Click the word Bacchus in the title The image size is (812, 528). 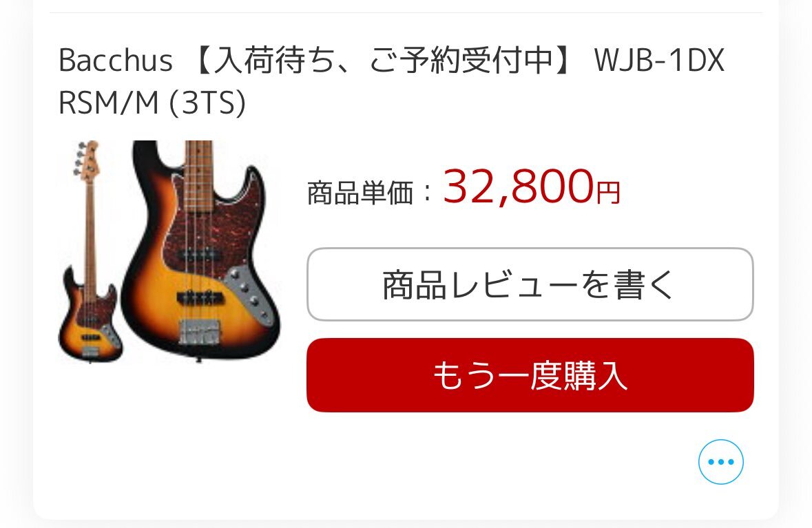click(116, 61)
